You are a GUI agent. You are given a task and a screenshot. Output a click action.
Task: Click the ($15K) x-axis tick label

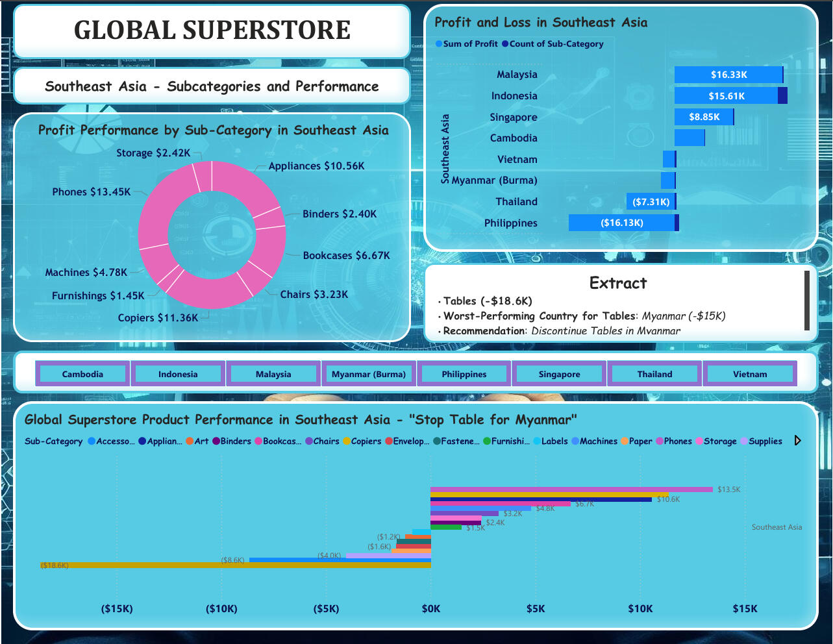pyautogui.click(x=118, y=609)
